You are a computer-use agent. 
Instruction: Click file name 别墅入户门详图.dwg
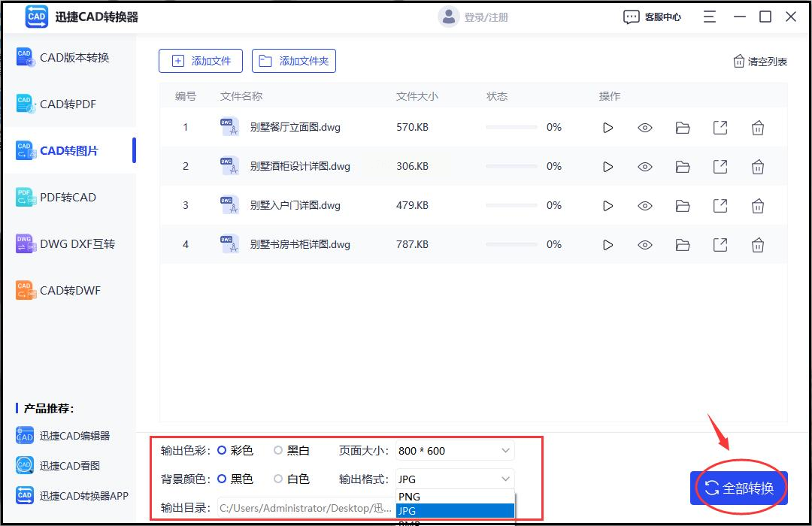pyautogui.click(x=295, y=206)
